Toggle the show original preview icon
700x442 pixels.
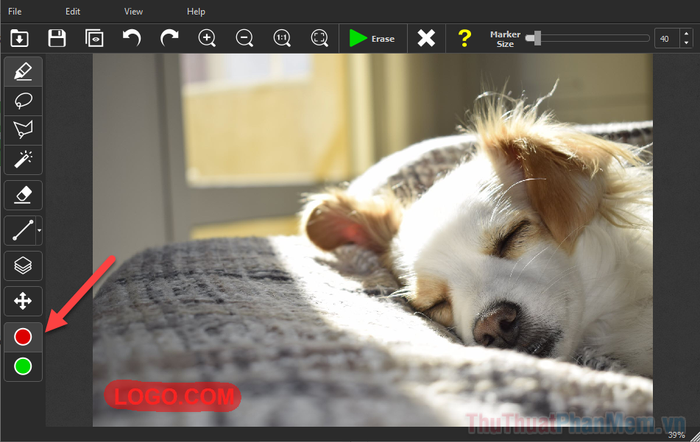[94, 38]
